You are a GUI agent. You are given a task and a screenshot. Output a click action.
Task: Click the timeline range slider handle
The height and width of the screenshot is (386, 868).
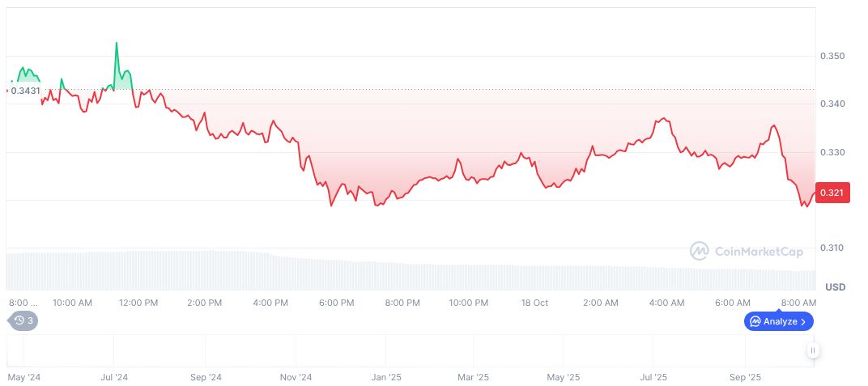812,350
